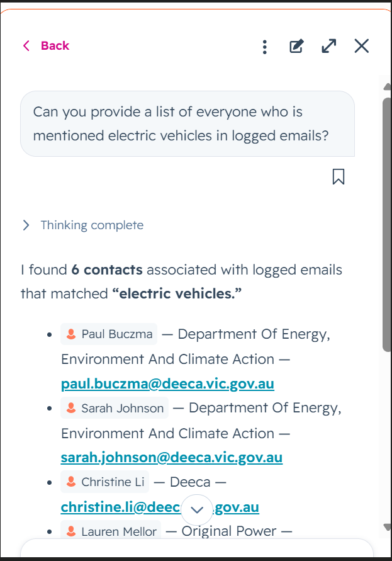Click scrollbar down arrow

point(387,527)
